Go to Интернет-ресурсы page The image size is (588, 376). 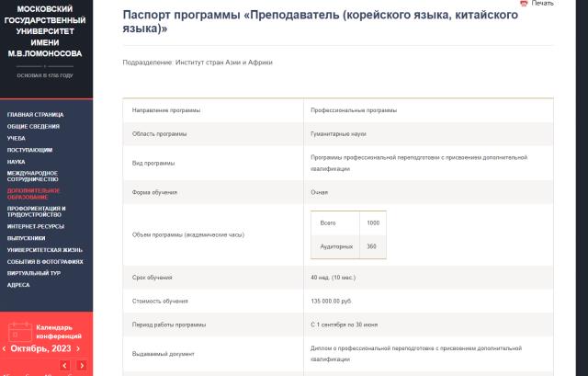pyautogui.click(x=37, y=226)
